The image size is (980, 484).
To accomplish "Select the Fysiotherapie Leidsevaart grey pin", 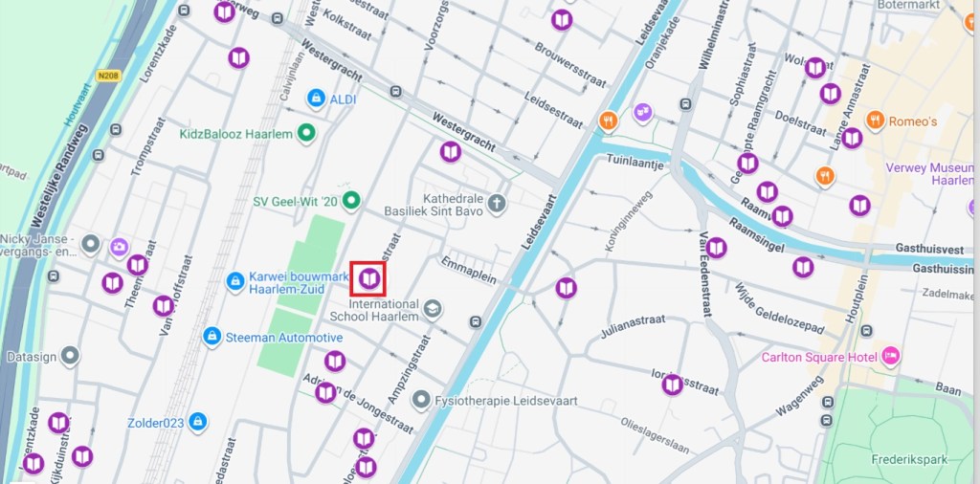I will coord(422,400).
